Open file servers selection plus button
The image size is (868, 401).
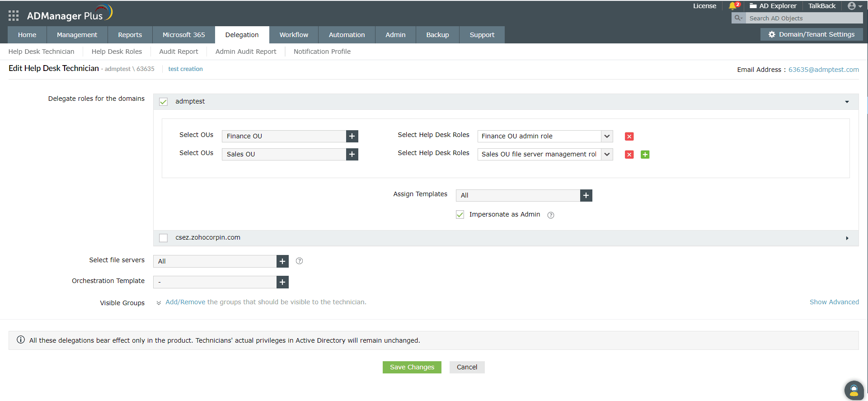[282, 261]
